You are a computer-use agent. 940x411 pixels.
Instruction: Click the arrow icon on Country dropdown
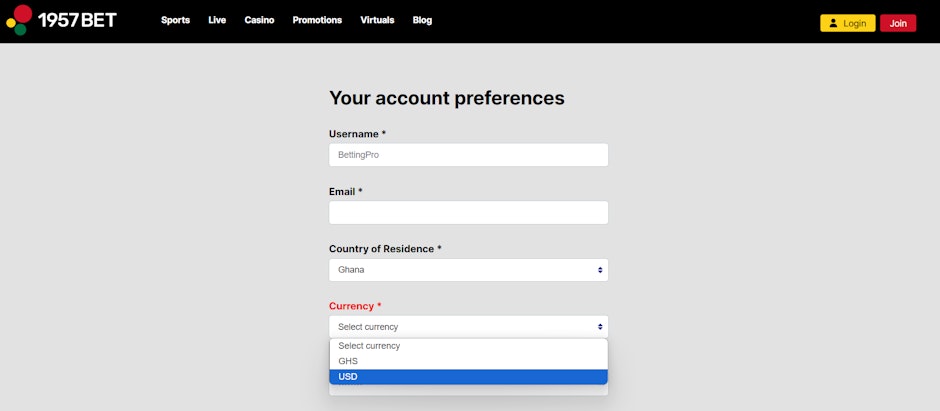[x=600, y=270]
